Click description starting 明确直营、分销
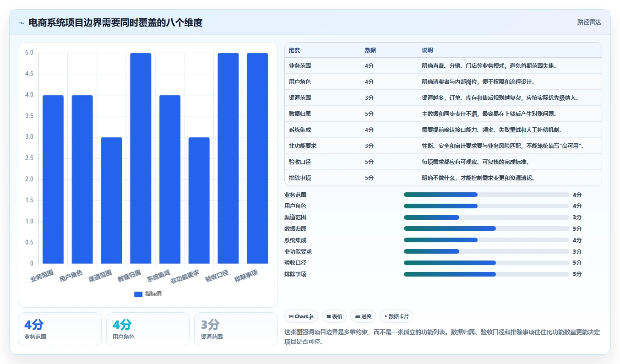This screenshot has height=364, width=620. [489, 66]
